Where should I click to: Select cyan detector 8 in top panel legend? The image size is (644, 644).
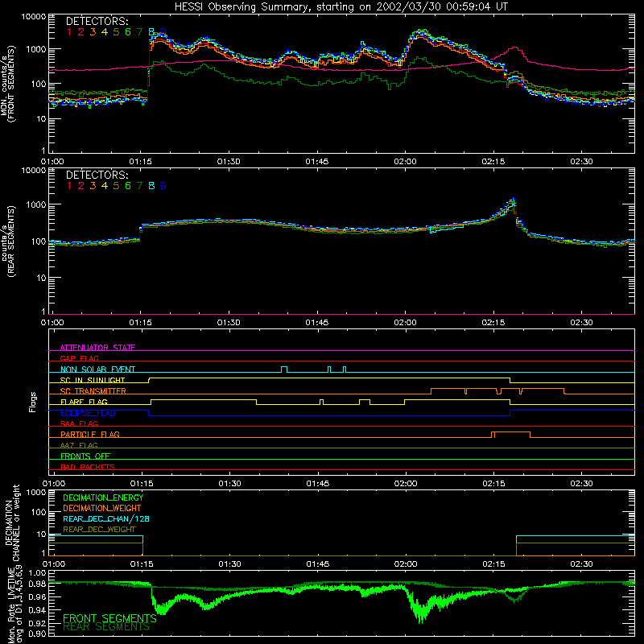click(151, 32)
